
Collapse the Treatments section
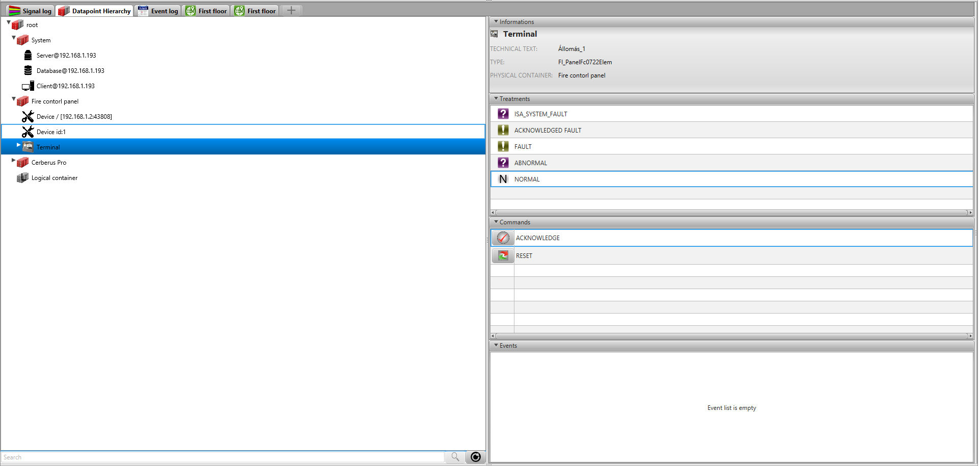point(496,99)
